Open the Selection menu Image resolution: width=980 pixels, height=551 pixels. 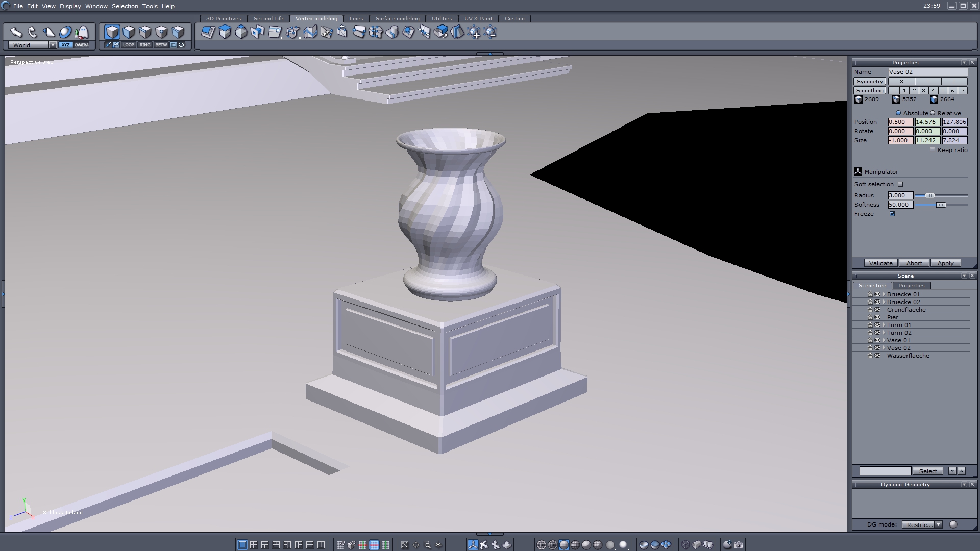pos(125,6)
